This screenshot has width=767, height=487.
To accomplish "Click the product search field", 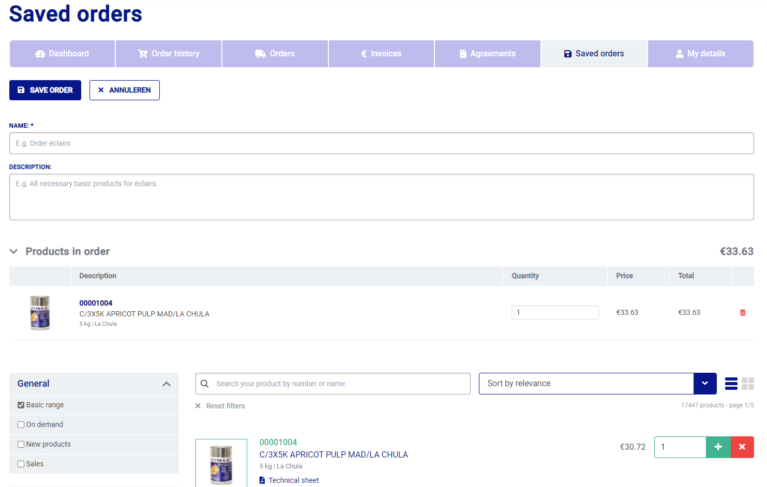I will click(333, 384).
